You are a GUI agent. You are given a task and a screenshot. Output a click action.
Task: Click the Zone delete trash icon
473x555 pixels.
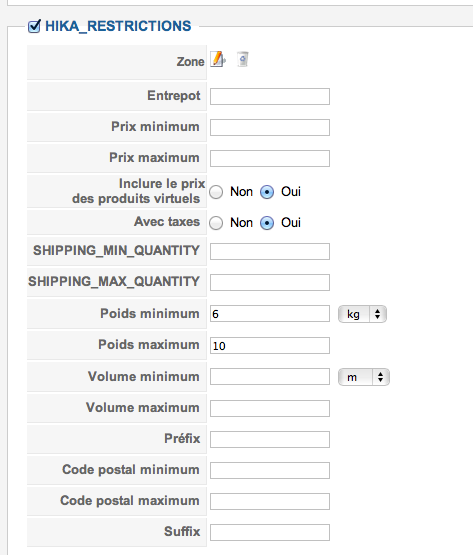coord(243,59)
